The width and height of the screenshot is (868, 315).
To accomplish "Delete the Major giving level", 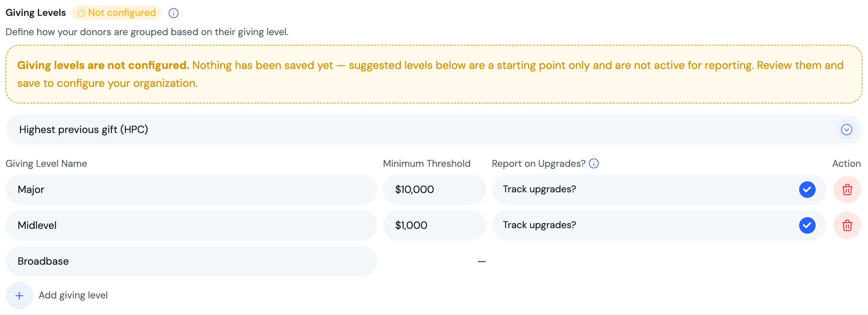I will [x=847, y=190].
